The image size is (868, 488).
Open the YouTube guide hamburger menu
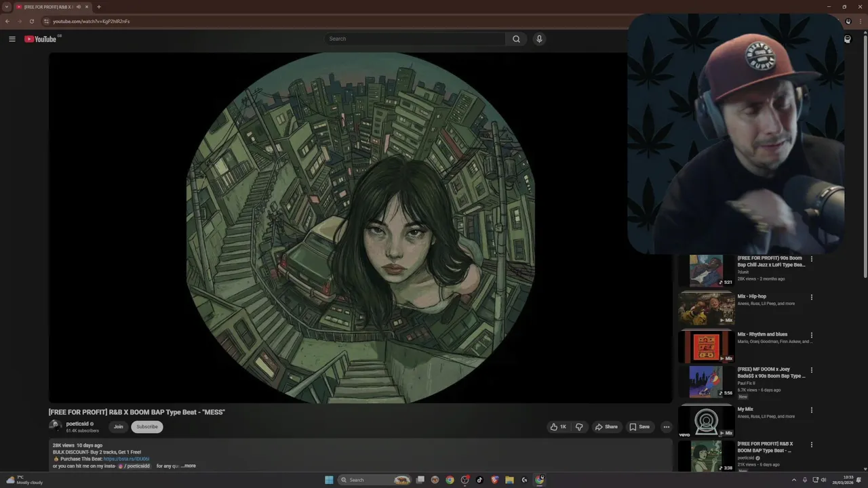12,39
